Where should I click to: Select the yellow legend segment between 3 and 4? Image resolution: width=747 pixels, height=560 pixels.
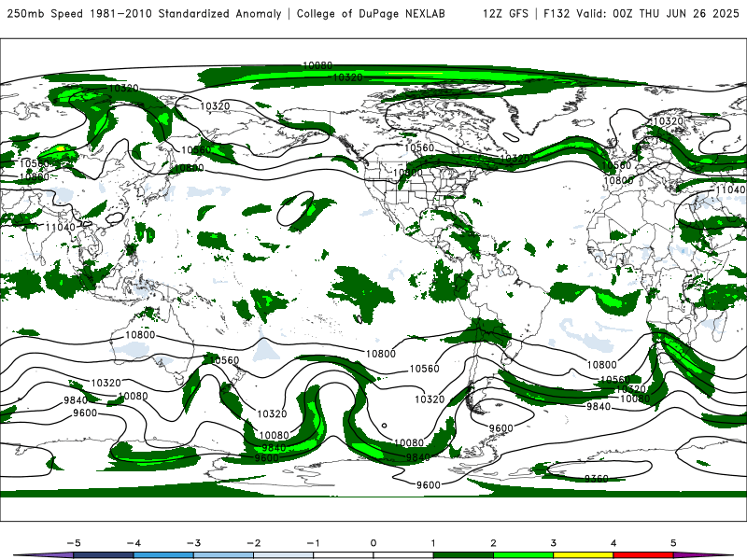[x=584, y=555]
